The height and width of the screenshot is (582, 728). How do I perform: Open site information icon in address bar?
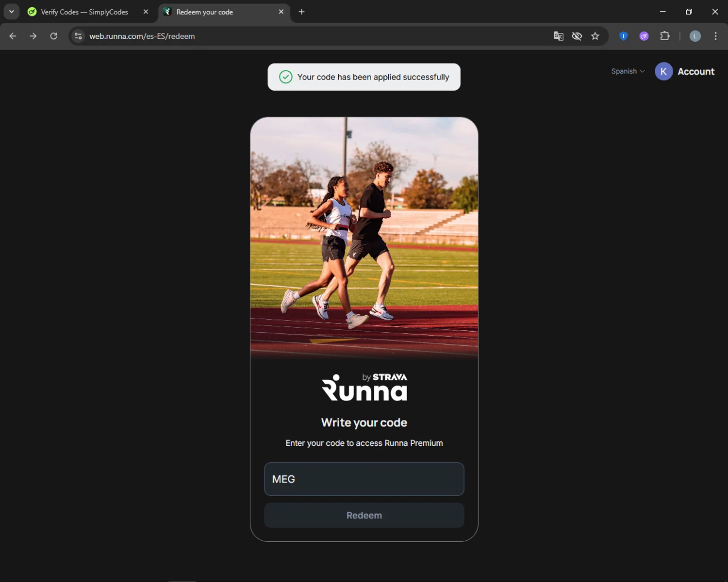[x=78, y=36]
